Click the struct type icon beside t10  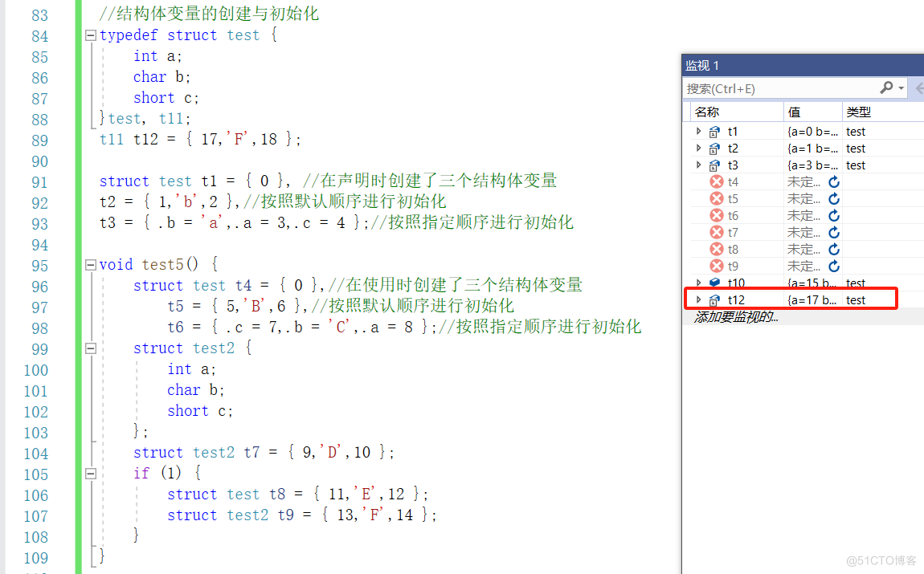point(714,283)
